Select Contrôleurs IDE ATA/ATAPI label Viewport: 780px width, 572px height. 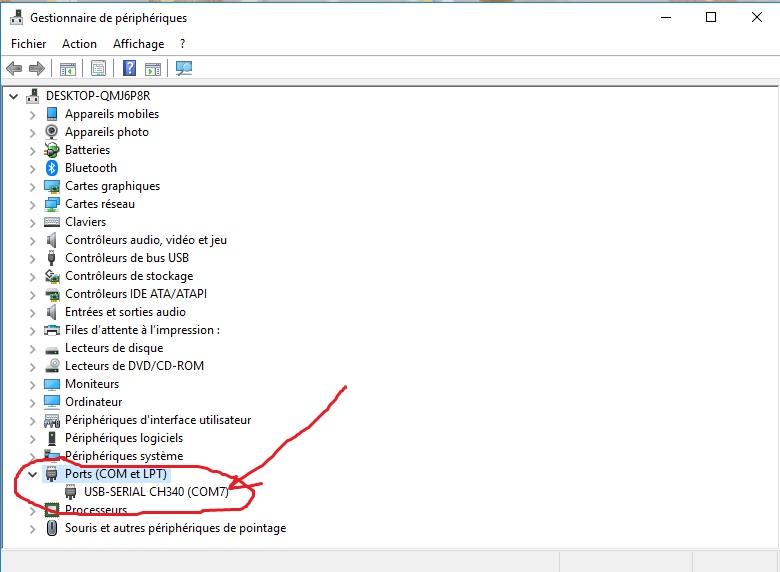tap(136, 294)
